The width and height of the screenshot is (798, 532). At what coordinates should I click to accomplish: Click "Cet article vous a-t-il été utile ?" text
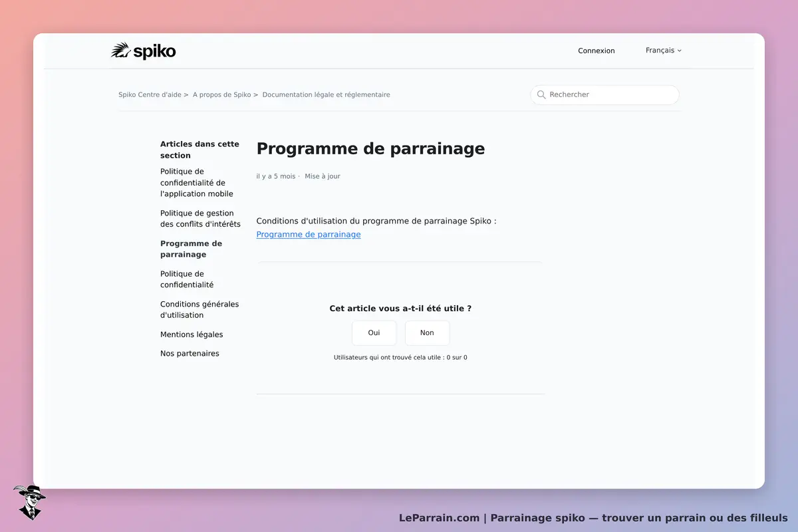[400, 309]
